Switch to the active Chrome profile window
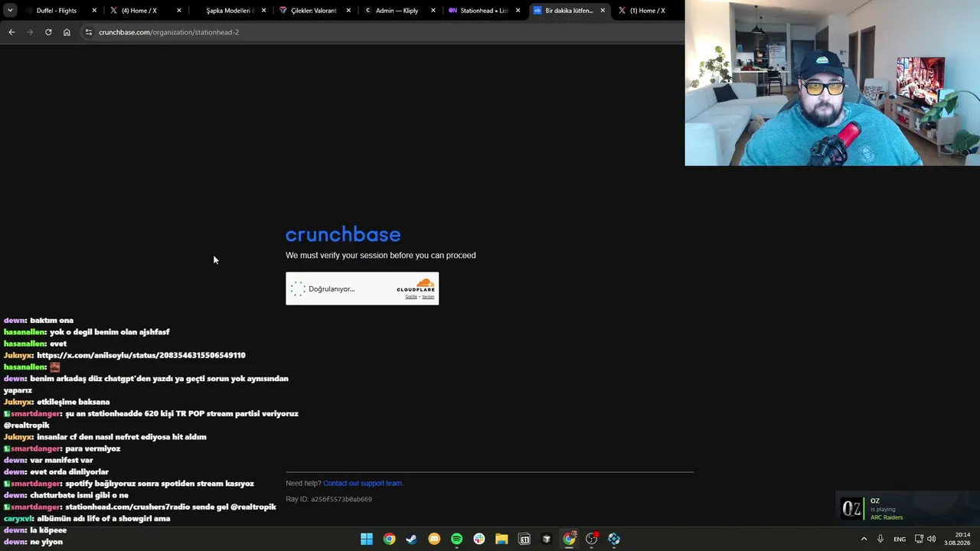Screen dimensions: 980x551 click(570, 539)
